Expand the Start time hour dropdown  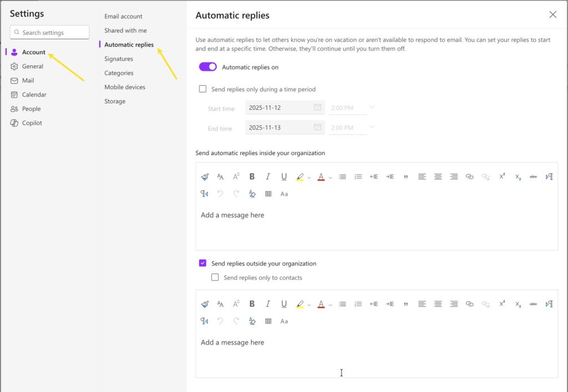coord(372,107)
